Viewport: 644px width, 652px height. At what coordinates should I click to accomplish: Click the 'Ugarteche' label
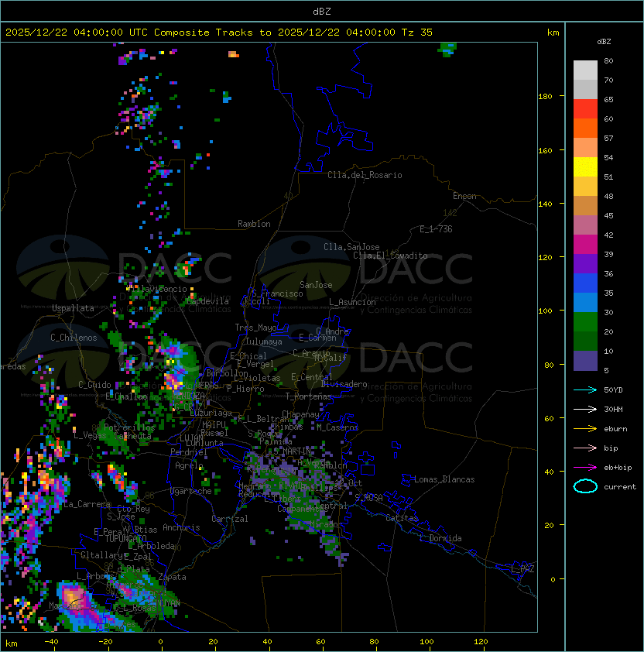point(191,491)
